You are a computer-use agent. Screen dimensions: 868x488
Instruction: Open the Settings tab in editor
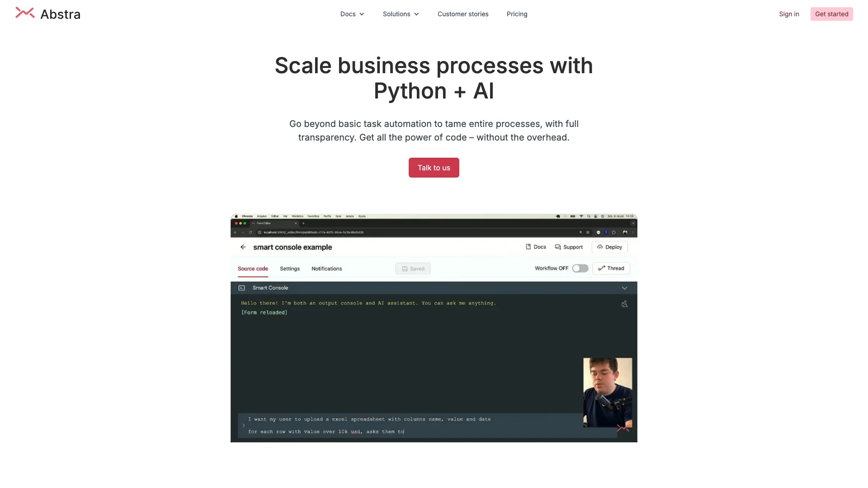290,268
